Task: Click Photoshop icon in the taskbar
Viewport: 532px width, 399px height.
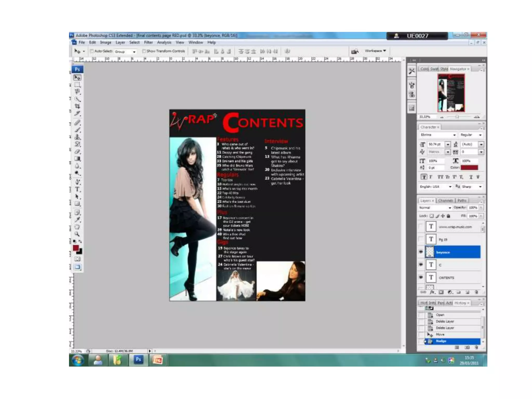Action: 138,360
